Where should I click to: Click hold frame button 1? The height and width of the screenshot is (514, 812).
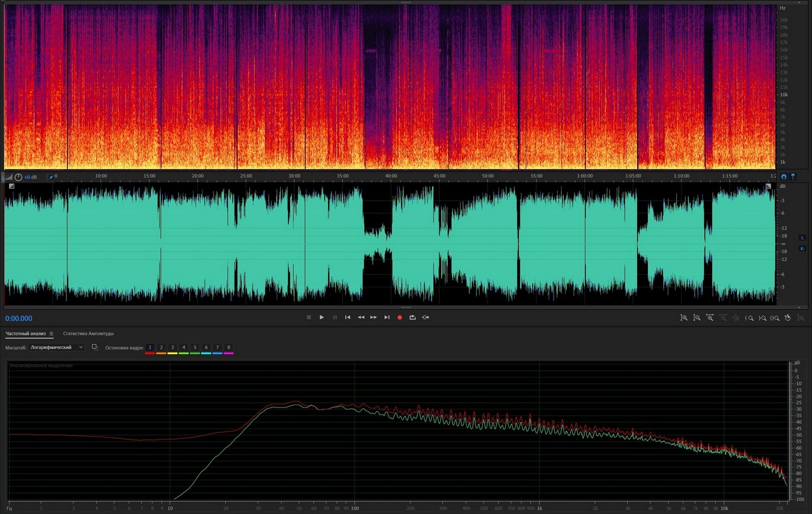pos(150,347)
